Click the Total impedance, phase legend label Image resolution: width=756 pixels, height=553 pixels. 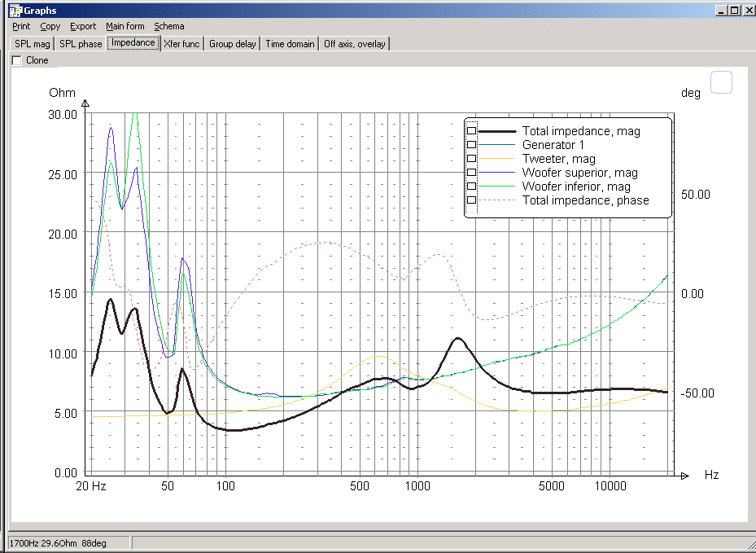[x=586, y=200]
